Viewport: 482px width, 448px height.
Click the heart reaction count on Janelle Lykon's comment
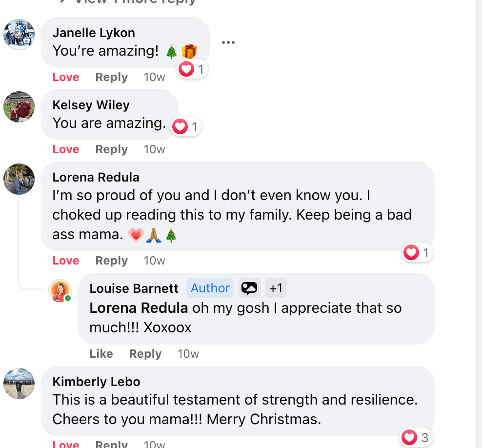click(x=193, y=69)
